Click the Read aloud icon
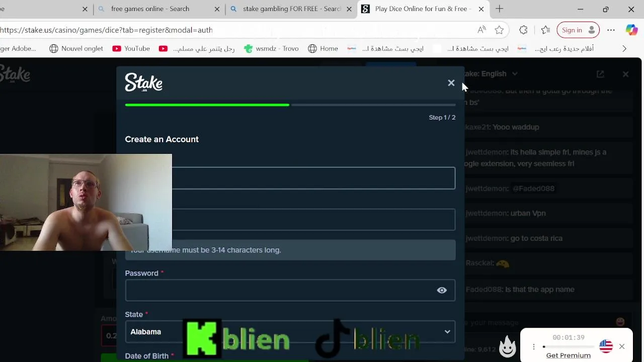 (x=481, y=30)
